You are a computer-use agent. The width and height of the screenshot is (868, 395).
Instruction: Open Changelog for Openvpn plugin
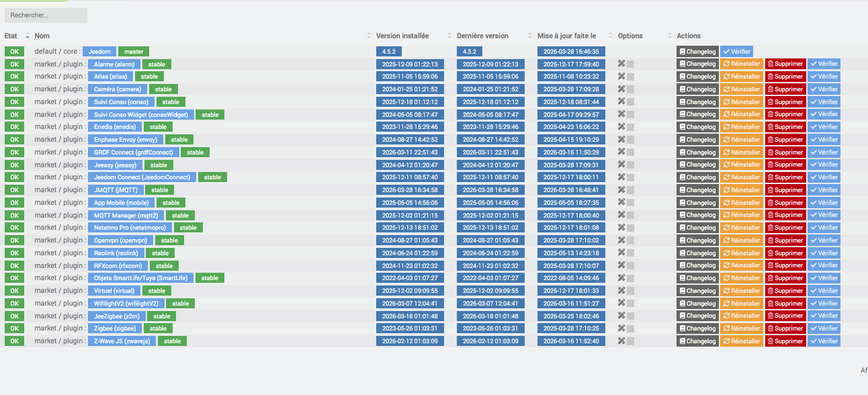click(697, 240)
